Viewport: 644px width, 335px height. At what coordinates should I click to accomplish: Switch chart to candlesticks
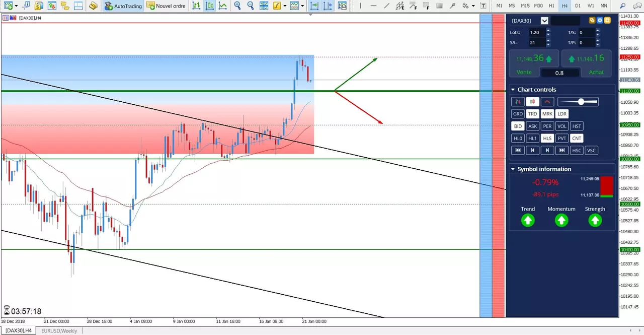coord(209,6)
